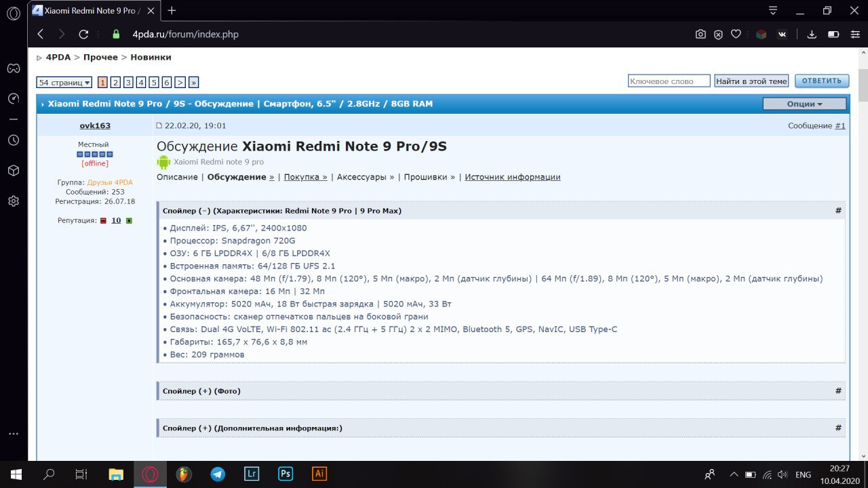Open the Прочее breadcrumb link
The height and width of the screenshot is (488, 868).
100,58
